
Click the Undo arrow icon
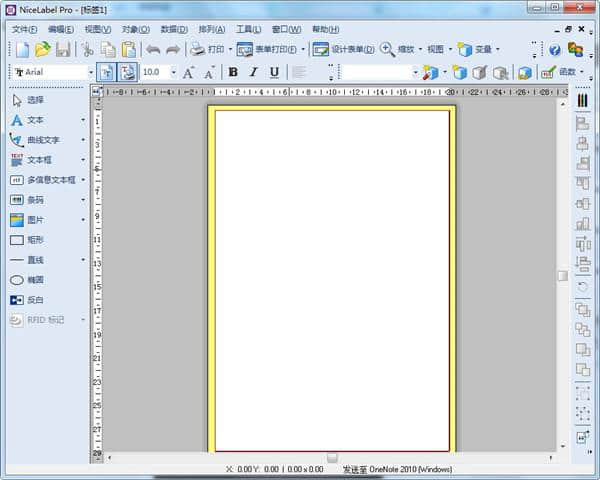pos(153,49)
